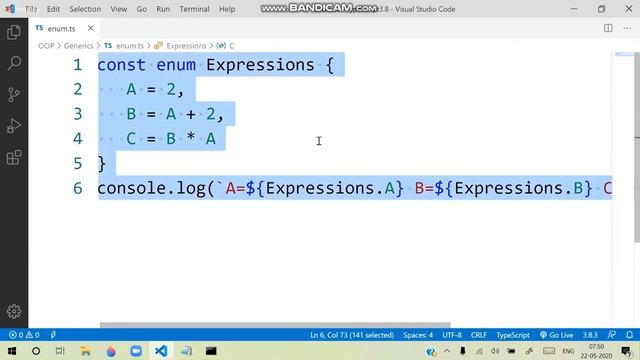Click on console.log in line 6
Image resolution: width=640 pixels, height=360 pixels.
[152, 188]
